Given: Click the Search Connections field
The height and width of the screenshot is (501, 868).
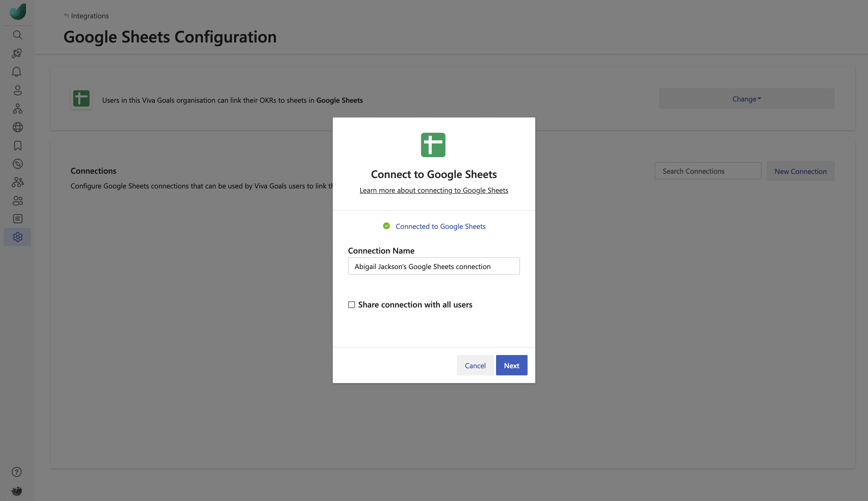Looking at the screenshot, I should tap(707, 171).
